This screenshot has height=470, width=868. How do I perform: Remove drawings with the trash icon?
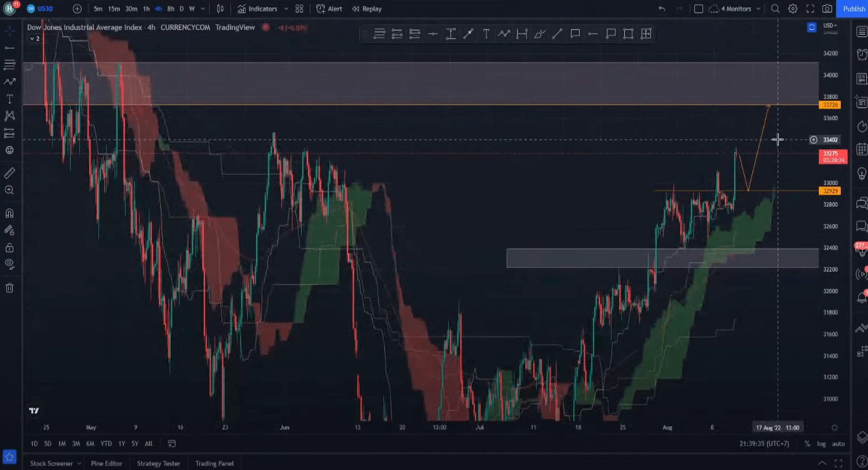9,288
